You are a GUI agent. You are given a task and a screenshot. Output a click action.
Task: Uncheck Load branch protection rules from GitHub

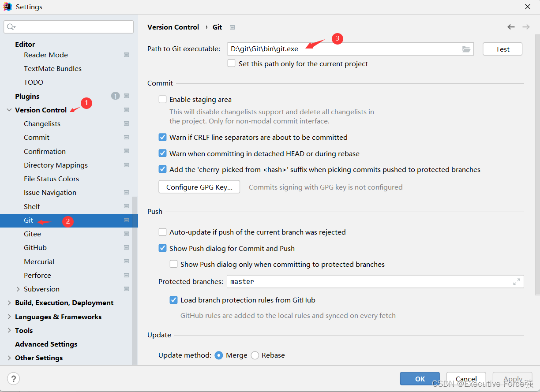tap(173, 300)
